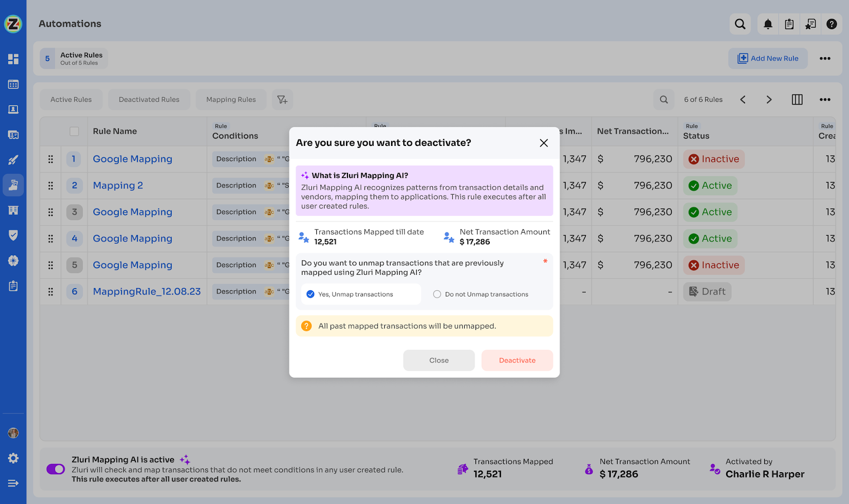Open the Mapping 2 rule

[x=118, y=185]
